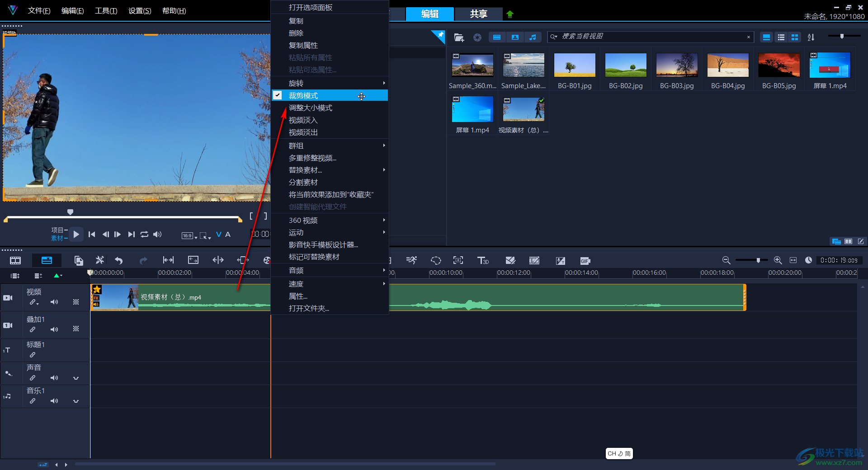Click the library search field
Viewport: 868px width, 470px height.
pyautogui.click(x=651, y=37)
